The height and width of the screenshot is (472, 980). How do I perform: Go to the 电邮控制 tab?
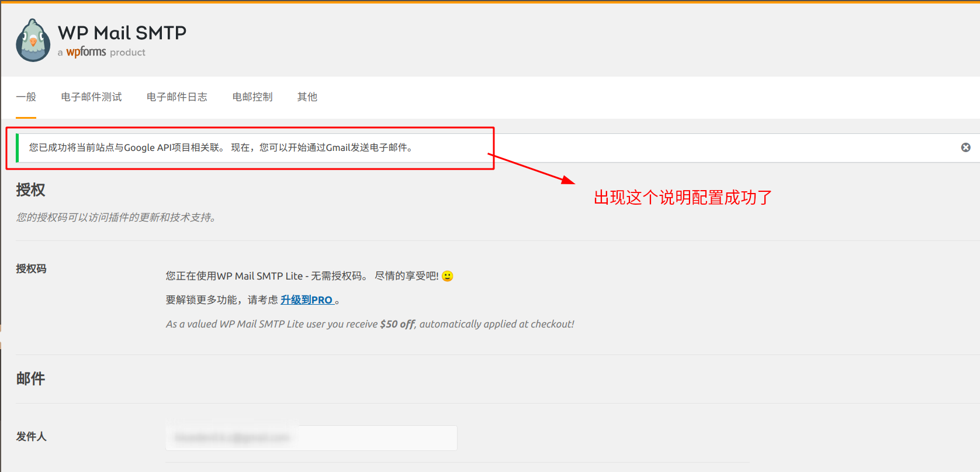coord(252,97)
